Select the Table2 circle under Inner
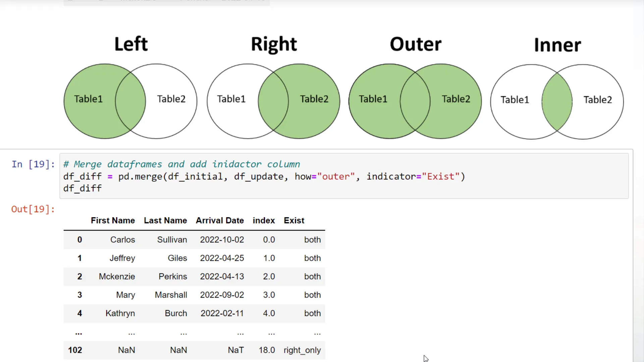The width and height of the screenshot is (644, 362). coord(598,100)
